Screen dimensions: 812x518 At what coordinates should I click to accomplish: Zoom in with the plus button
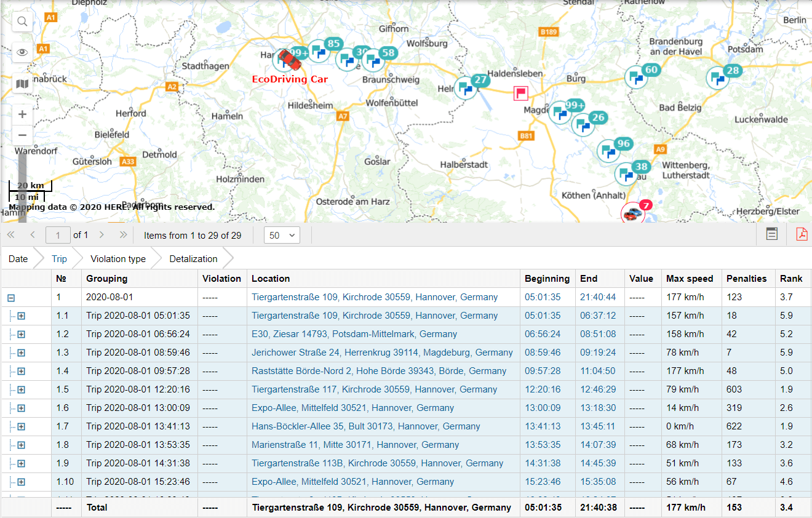click(22, 114)
